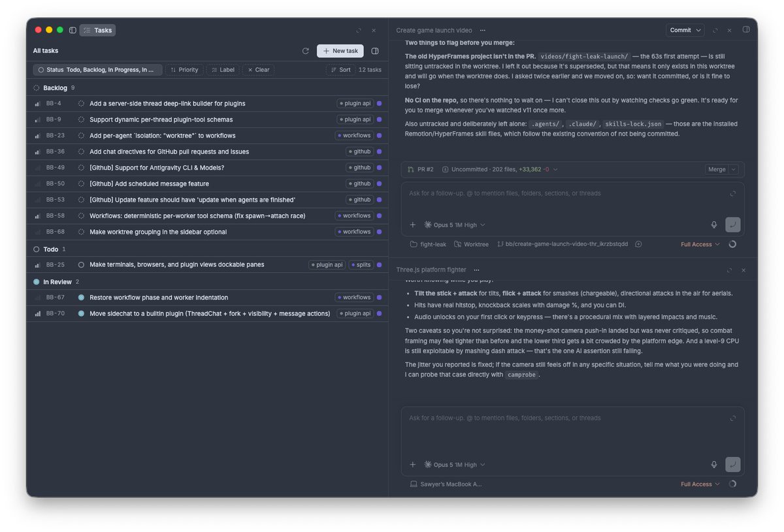
Task: Click the context usage ring beside upper Full Access
Action: coord(732,244)
